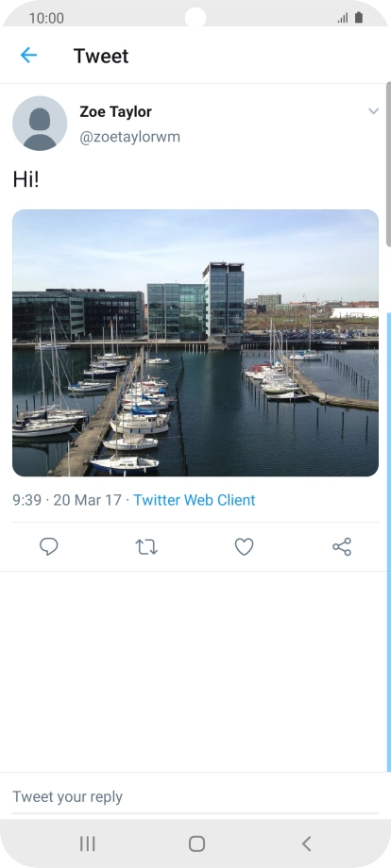Tap the reply speech bubble icon

tap(49, 547)
